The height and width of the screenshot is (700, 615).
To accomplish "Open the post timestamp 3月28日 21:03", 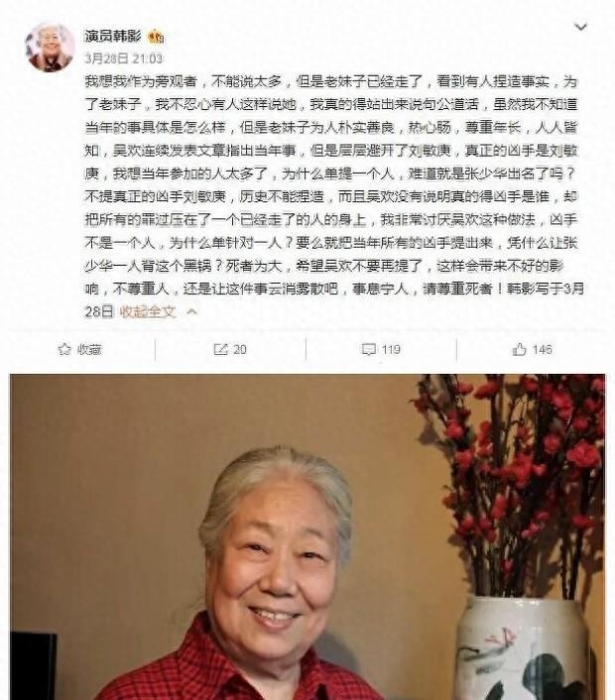I will click(x=124, y=58).
